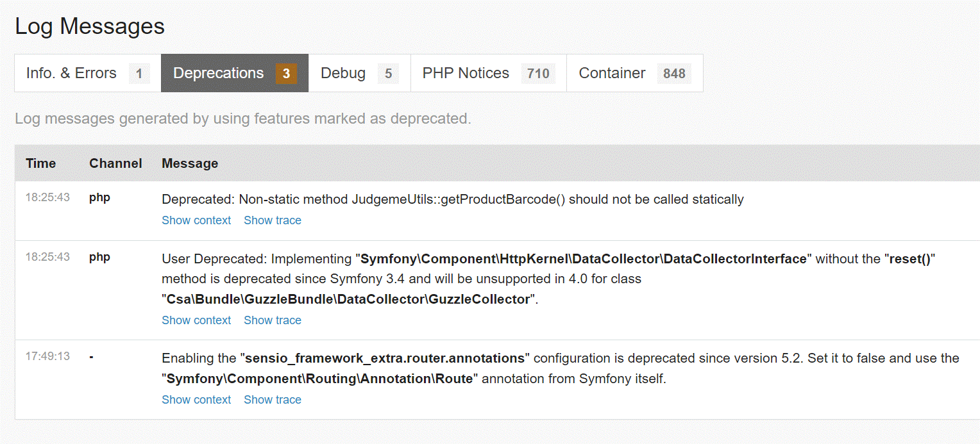Click the 710 count badge

tap(538, 74)
